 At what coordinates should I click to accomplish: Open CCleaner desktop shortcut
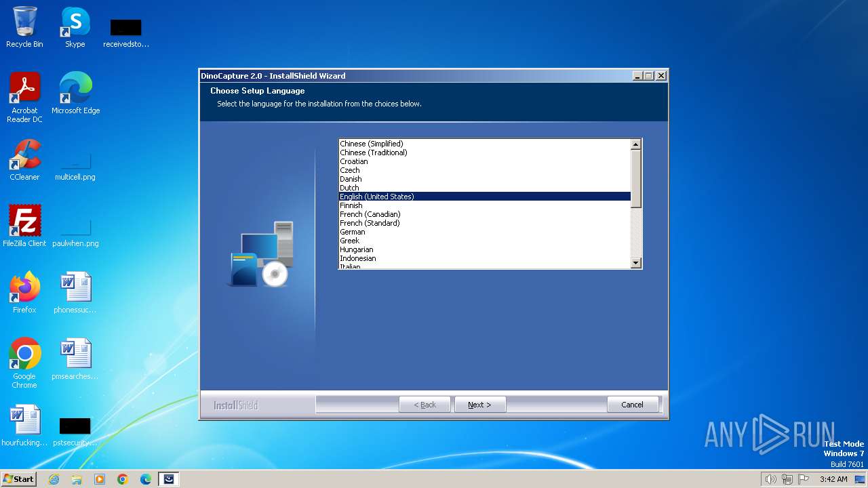click(24, 160)
